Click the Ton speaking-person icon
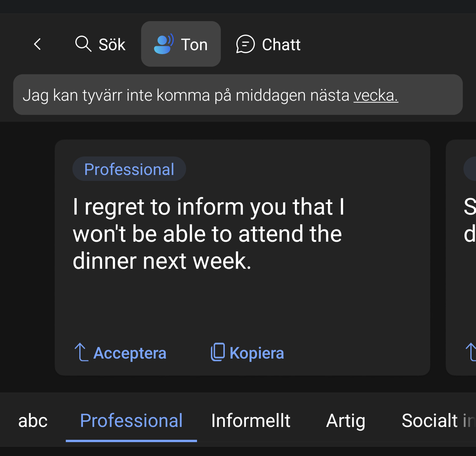 click(164, 44)
